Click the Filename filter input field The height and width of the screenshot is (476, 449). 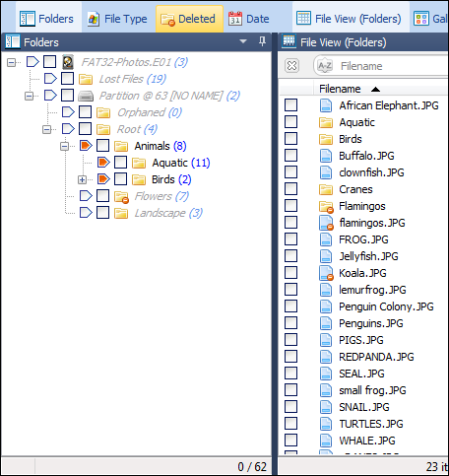click(392, 66)
